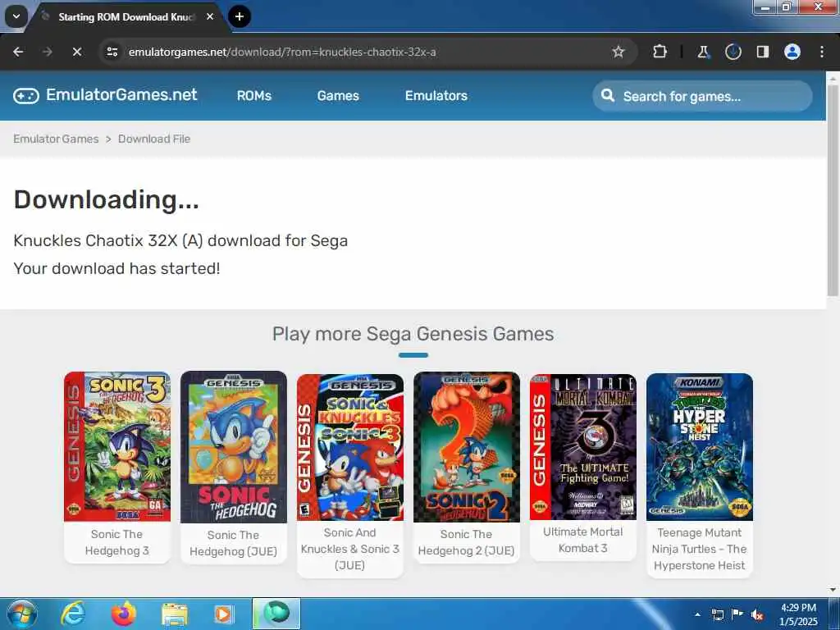Click Teenage Mutant Ninja Turtles title text
The height and width of the screenshot is (630, 840).
(700, 549)
